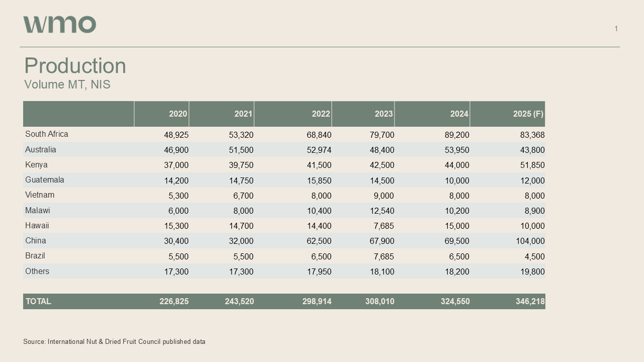Click the 2022 column header
This screenshot has height=362, width=644.
[x=320, y=114]
